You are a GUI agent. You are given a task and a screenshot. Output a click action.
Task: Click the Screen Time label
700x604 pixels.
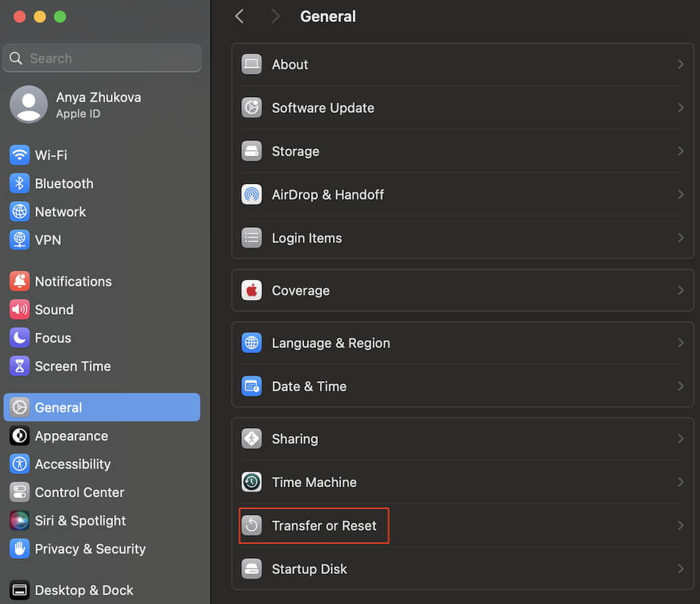pos(72,367)
